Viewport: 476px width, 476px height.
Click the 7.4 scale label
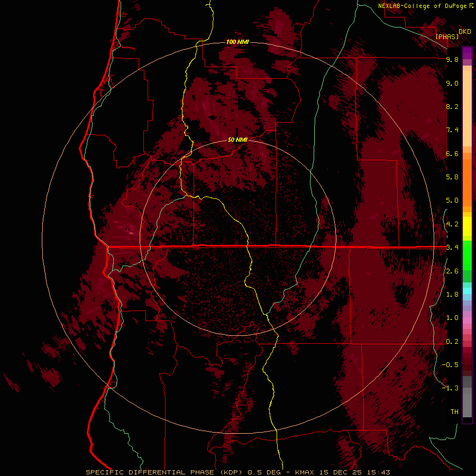pos(452,130)
